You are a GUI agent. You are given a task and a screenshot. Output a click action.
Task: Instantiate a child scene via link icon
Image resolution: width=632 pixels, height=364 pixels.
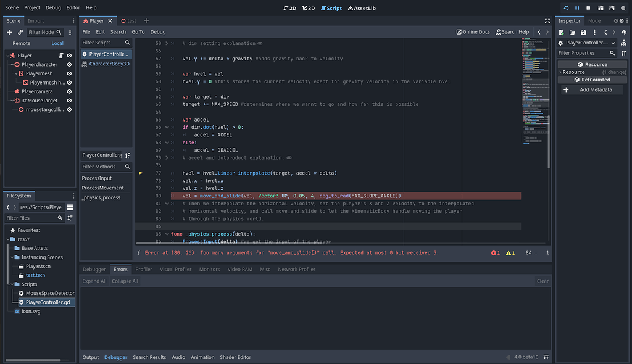coord(19,32)
